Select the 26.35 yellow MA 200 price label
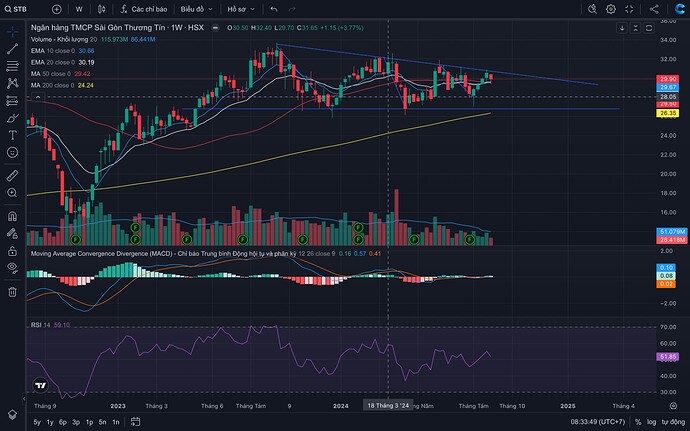Viewport: 690px width, 431px height. tap(668, 113)
